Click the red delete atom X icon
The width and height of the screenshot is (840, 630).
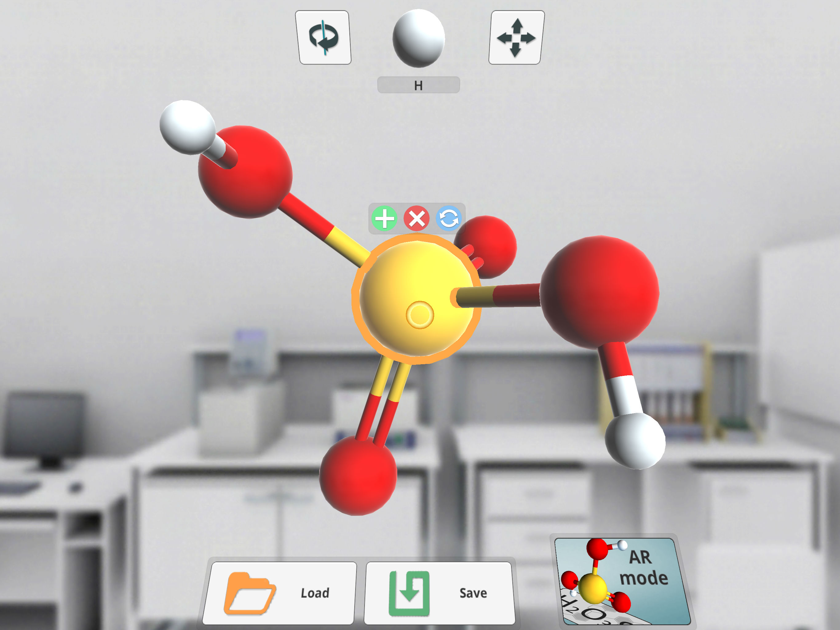[x=417, y=218]
